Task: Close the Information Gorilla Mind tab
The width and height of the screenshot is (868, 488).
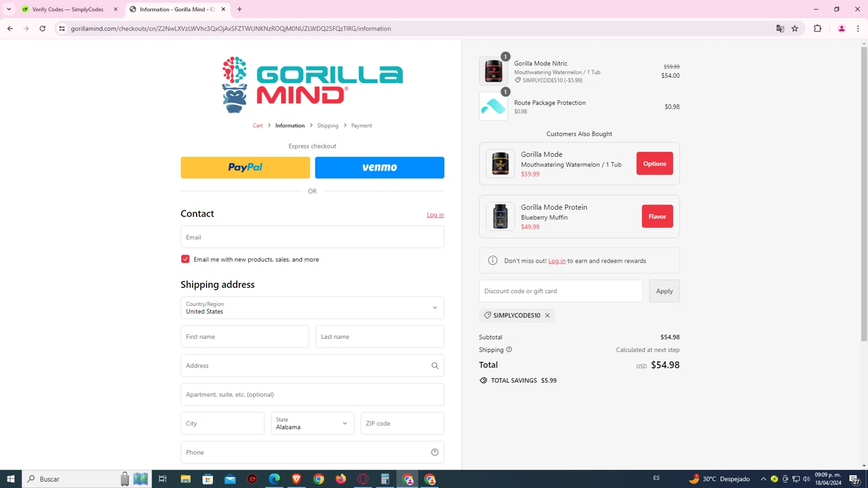Action: 223,9
